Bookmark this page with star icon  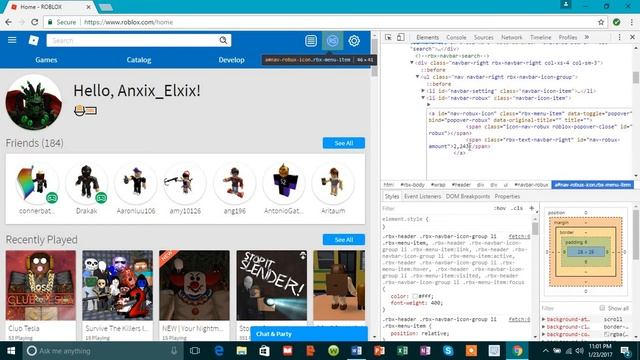click(601, 22)
